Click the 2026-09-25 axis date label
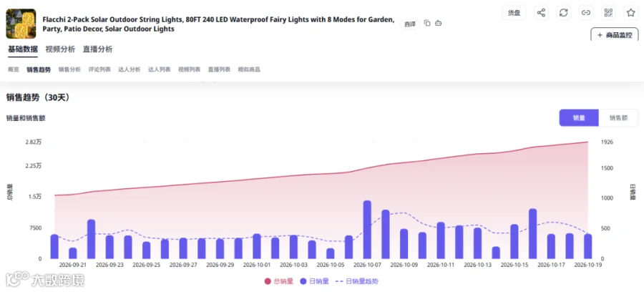Image resolution: width=644 pixels, height=292 pixels. pyautogui.click(x=147, y=265)
